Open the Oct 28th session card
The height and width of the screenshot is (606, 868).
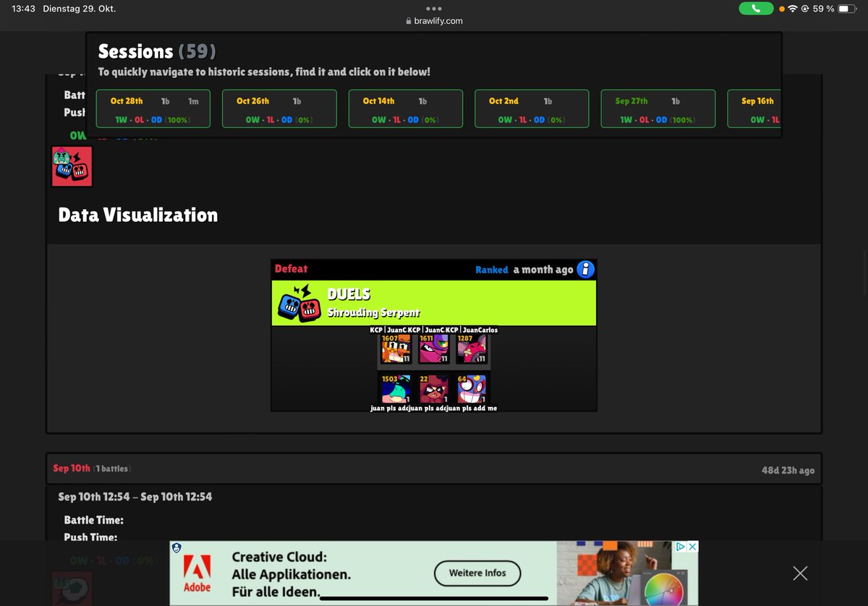click(x=153, y=109)
